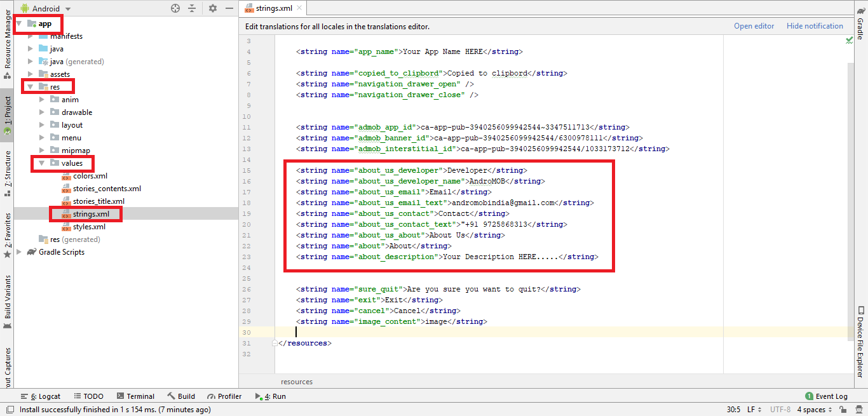Viewport: 868px width, 416px height.
Task: Expand the manifests folder
Action: [31, 36]
